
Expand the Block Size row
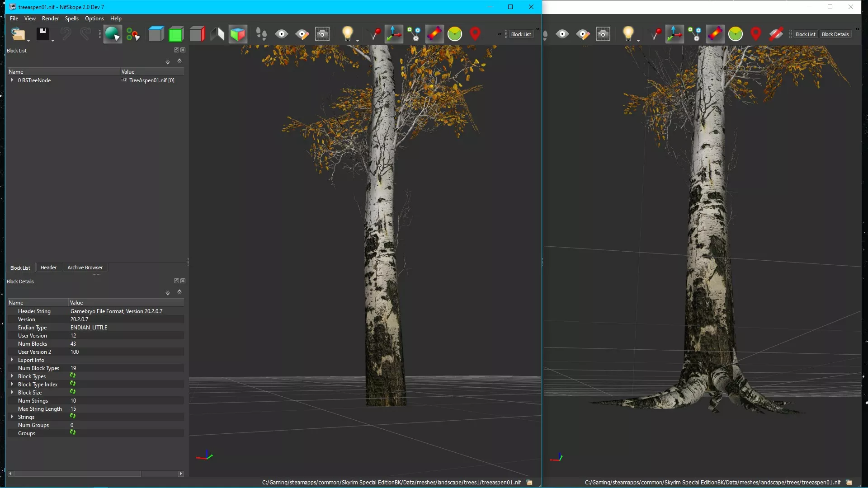pos(12,392)
